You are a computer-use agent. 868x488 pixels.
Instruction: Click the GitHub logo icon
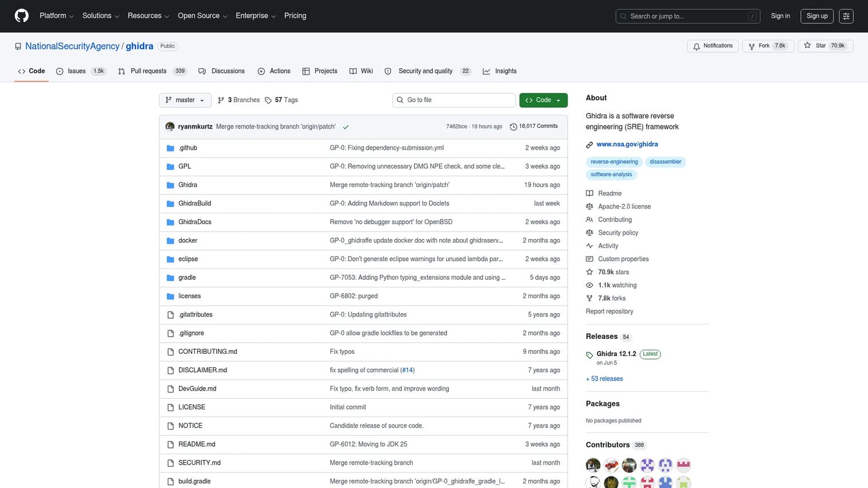click(22, 15)
